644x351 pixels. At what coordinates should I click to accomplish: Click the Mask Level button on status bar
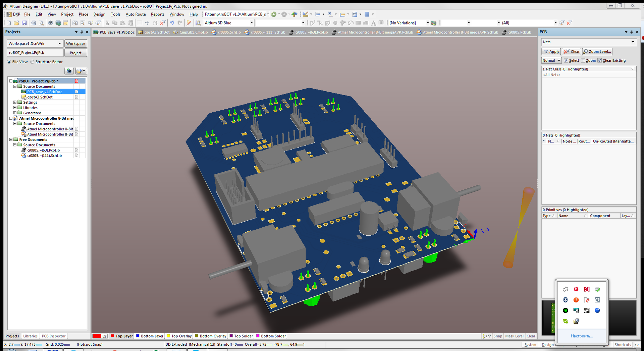(514, 336)
